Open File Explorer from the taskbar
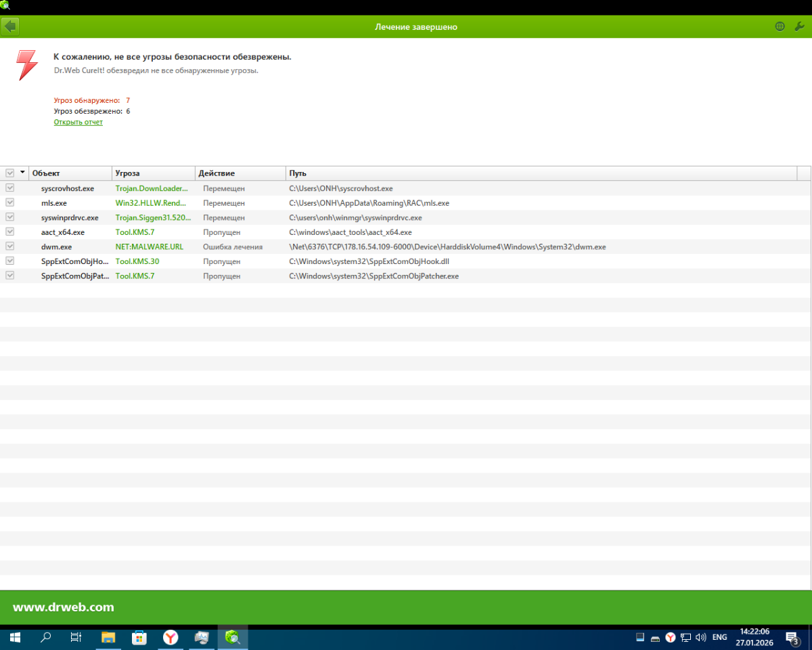This screenshot has height=650, width=812. [x=108, y=637]
